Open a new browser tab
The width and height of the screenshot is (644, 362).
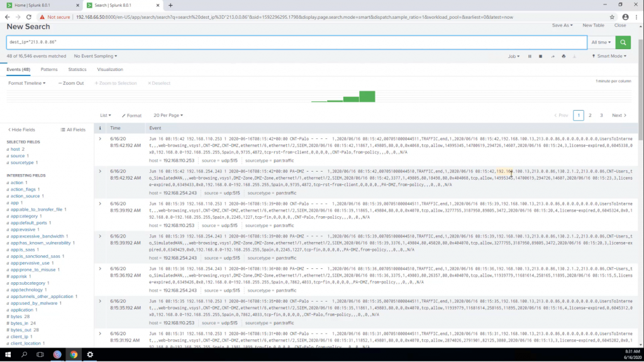tap(170, 5)
